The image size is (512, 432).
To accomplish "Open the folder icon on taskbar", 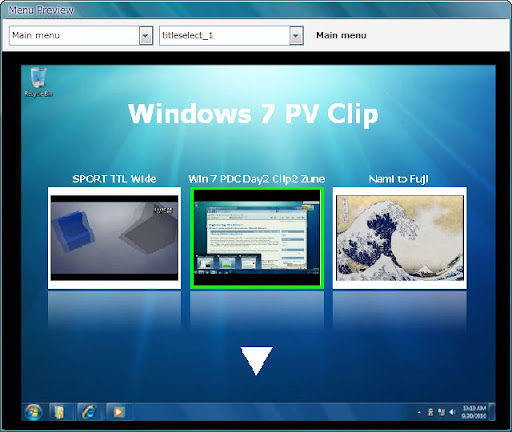I will [59, 412].
